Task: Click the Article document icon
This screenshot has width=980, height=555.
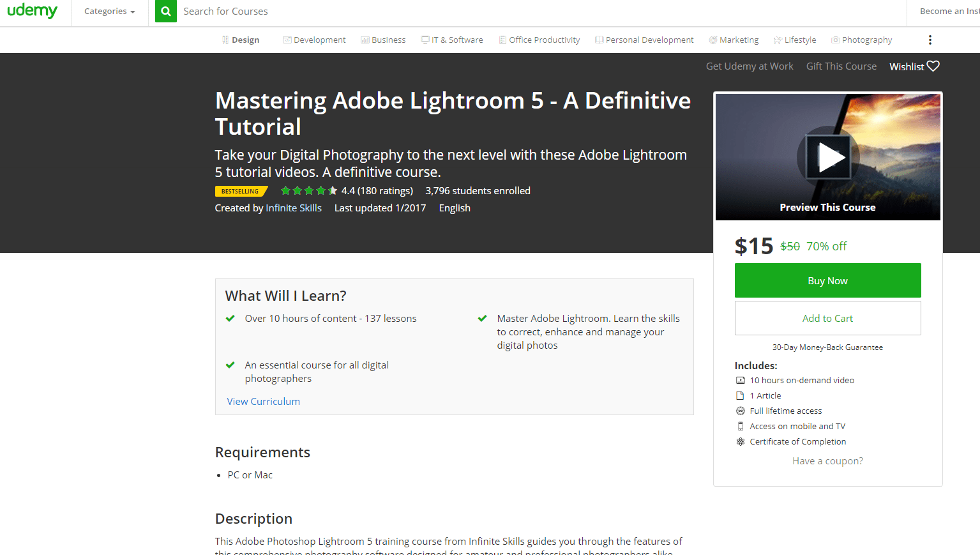Action: click(741, 395)
